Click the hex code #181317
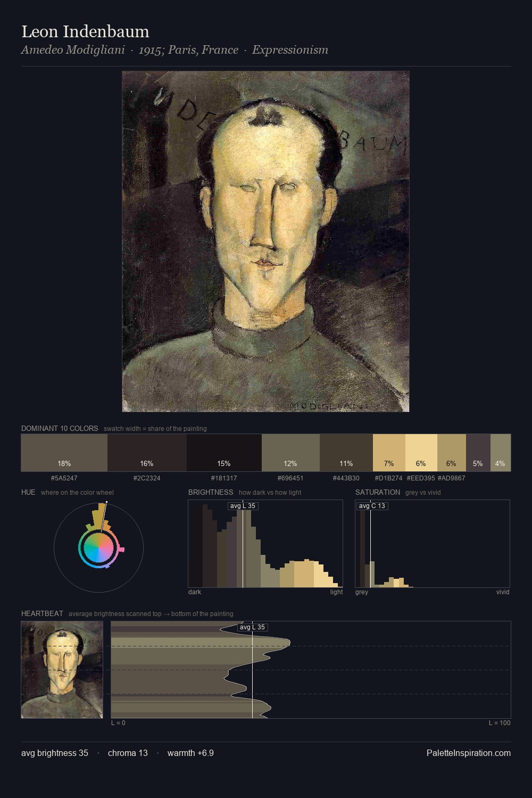532x798 pixels. [x=224, y=478]
